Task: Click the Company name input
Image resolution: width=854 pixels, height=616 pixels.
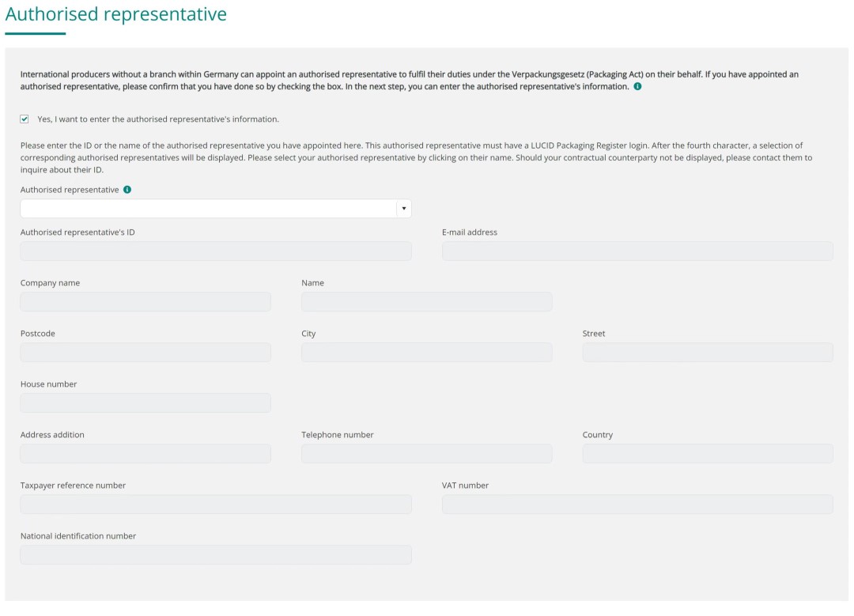Action: tap(145, 302)
